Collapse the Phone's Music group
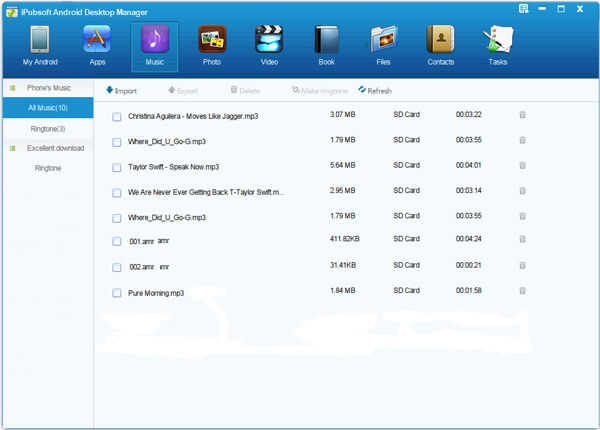This screenshot has height=430, width=600. coord(13,88)
